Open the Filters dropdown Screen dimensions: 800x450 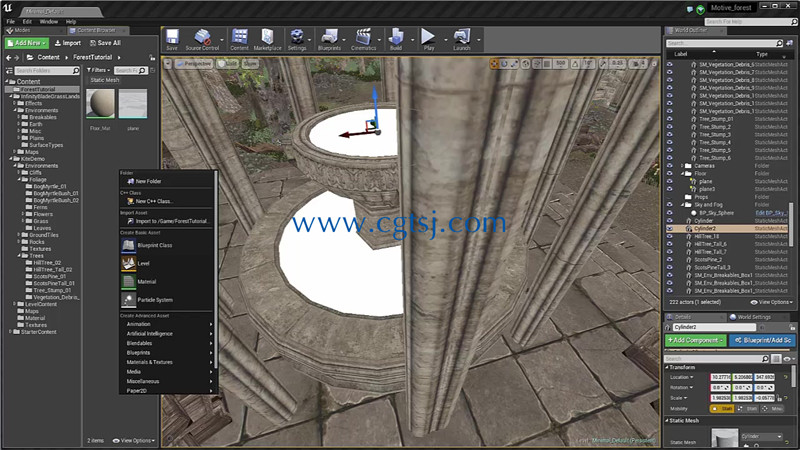pyautogui.click(x=98, y=70)
